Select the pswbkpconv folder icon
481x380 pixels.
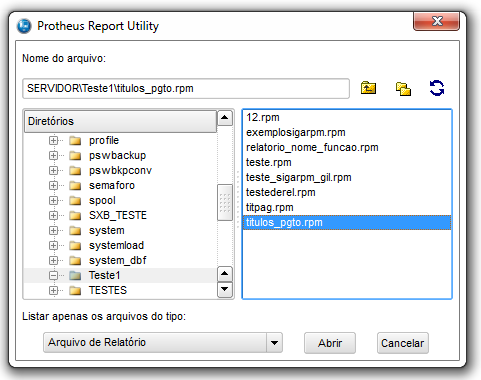[75, 171]
